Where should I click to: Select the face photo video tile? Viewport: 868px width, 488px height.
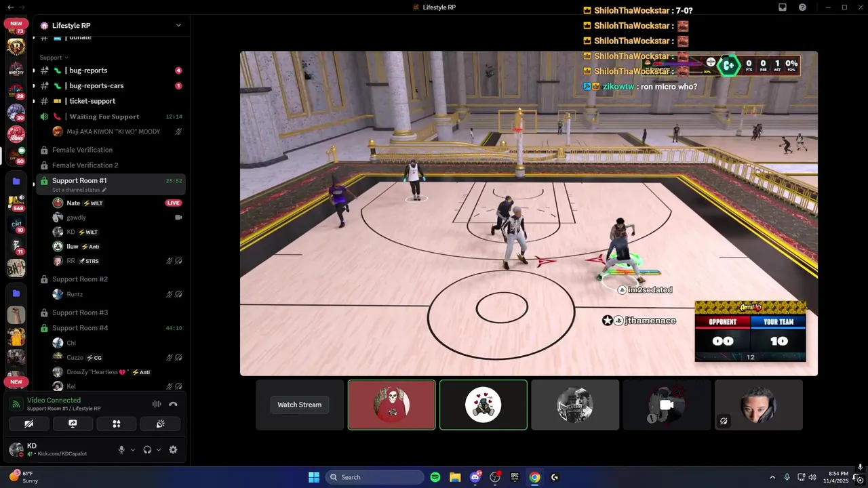758,405
